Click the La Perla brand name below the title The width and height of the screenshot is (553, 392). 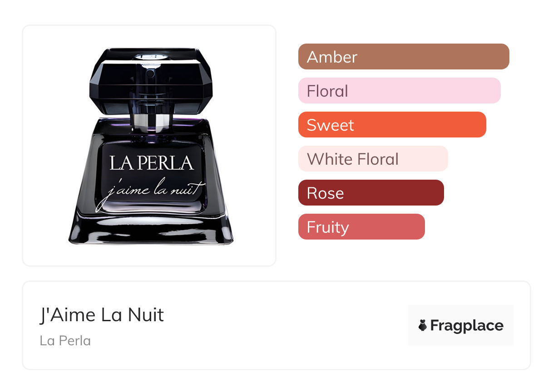tap(65, 340)
